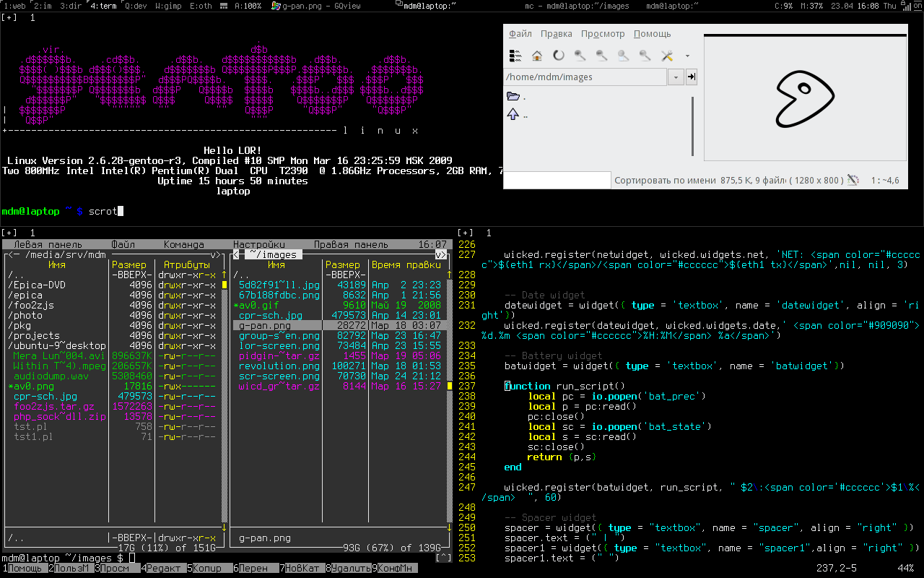
Task: Open the current folder '.' icon in GQview
Action: [x=513, y=96]
